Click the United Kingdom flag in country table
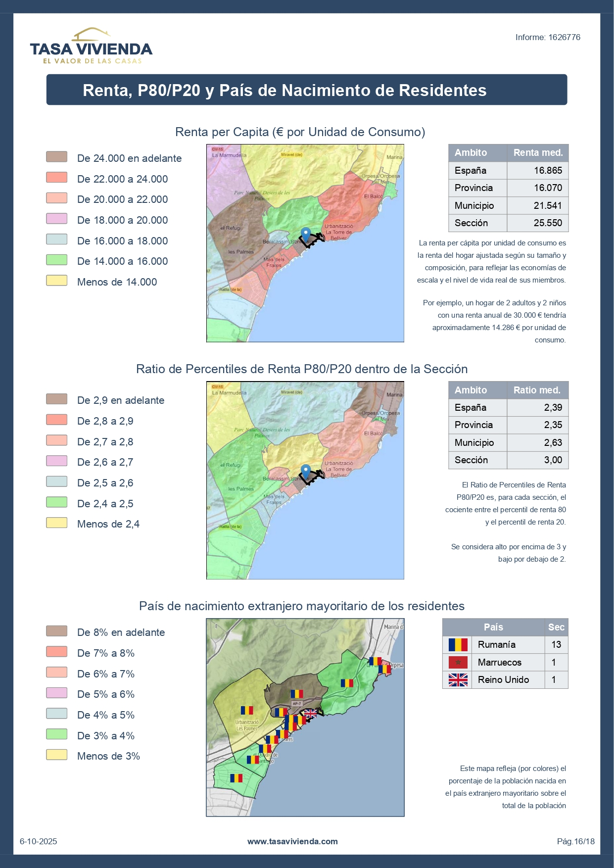The image size is (614, 868). pyautogui.click(x=458, y=680)
